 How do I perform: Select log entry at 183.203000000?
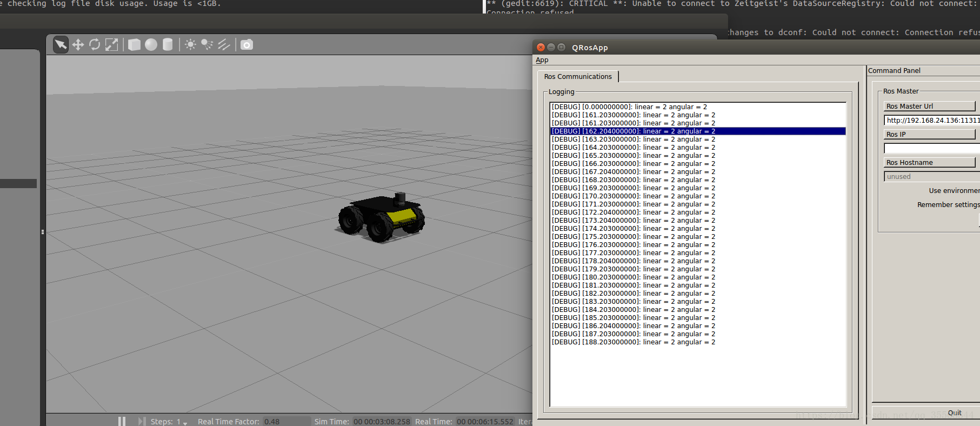click(x=697, y=301)
